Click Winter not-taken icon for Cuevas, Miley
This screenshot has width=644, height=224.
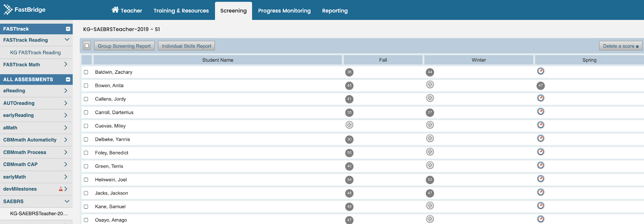[430, 125]
